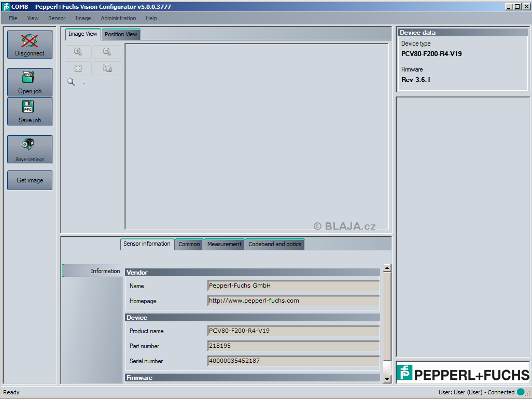The height and width of the screenshot is (399, 532).
Task: Select the Codeband and optics tab
Action: 274,244
